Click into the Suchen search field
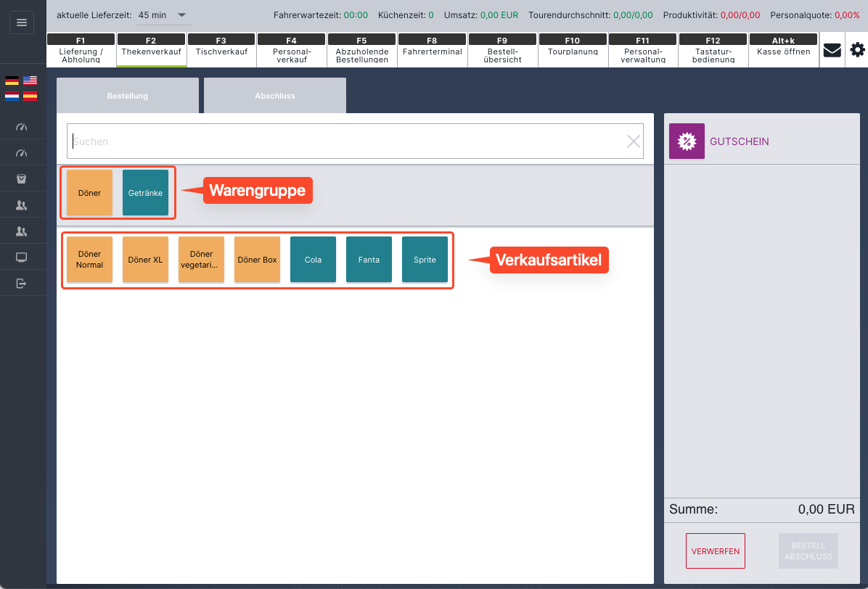 tap(341, 141)
